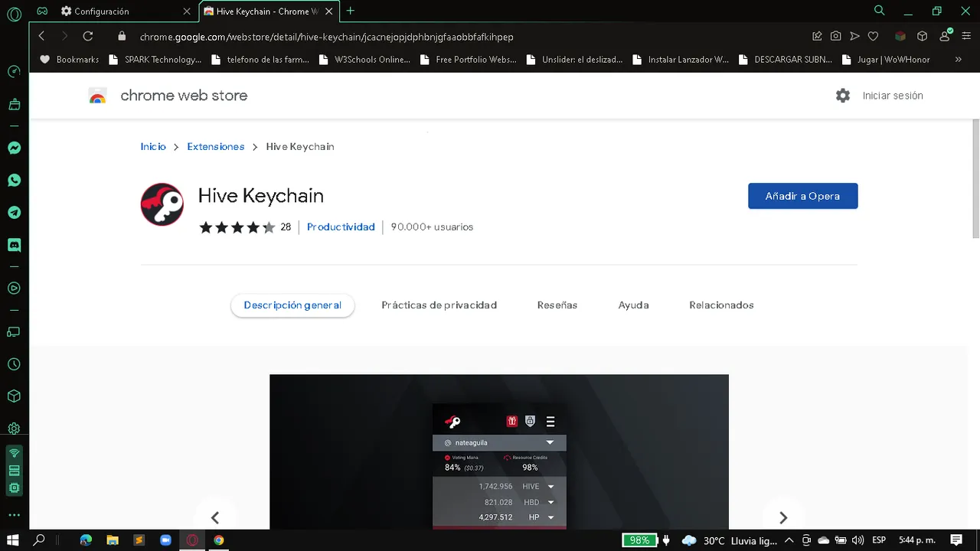This screenshot has height=551, width=980.
Task: Toggle the network limiter sidebar icon
Action: click(x=14, y=453)
